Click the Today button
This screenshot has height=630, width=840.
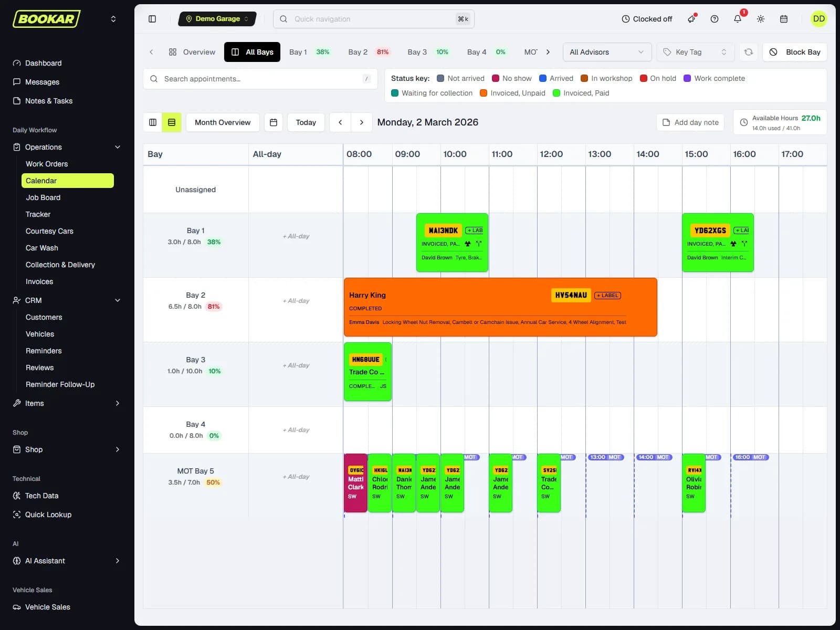(x=306, y=122)
